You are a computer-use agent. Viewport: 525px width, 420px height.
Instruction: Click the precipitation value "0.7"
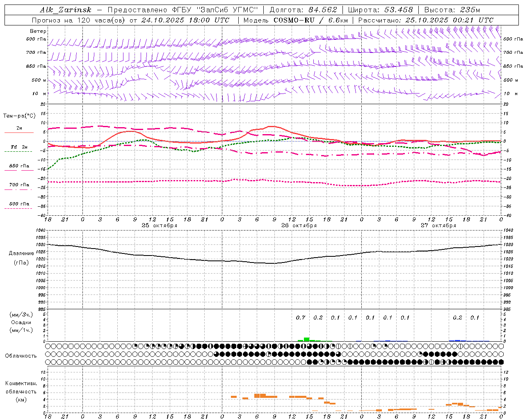click(x=301, y=317)
